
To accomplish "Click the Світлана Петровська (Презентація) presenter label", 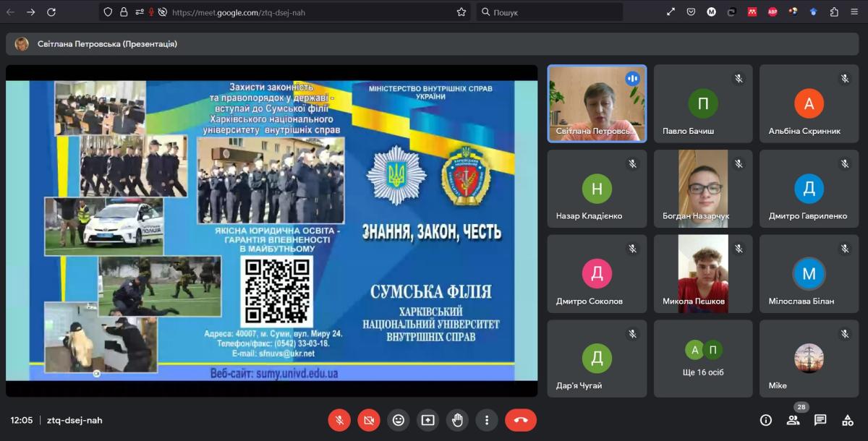I will tap(107, 44).
